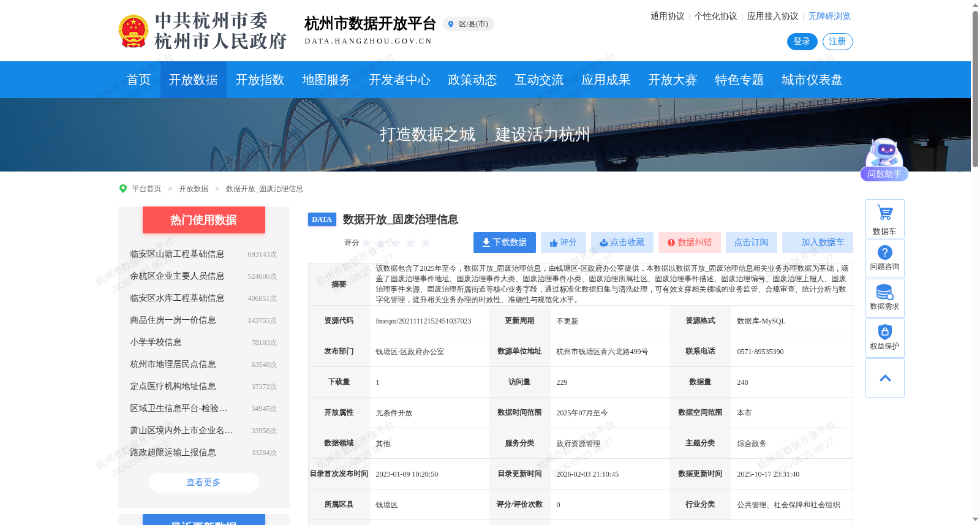The width and height of the screenshot is (980, 525).
Task: Click 查看更多 under hot datasets
Action: (204, 483)
